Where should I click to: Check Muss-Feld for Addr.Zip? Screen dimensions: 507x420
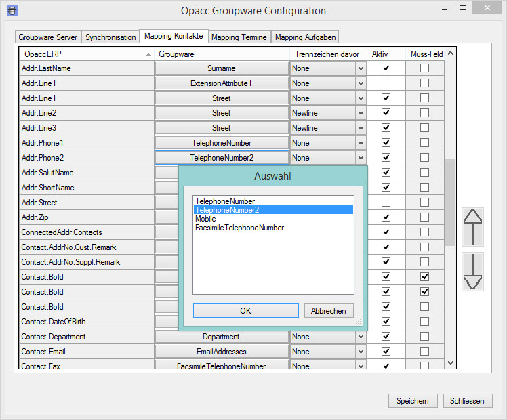[424, 217]
